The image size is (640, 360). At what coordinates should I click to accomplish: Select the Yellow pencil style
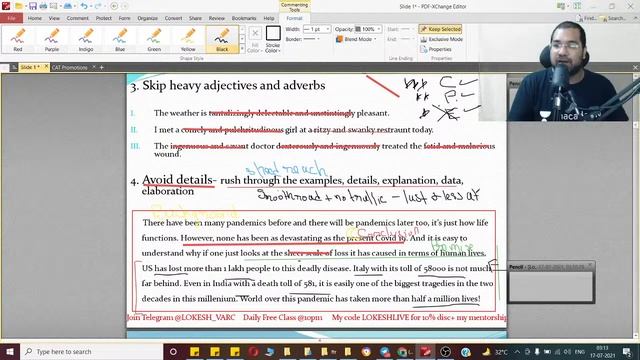point(188,39)
